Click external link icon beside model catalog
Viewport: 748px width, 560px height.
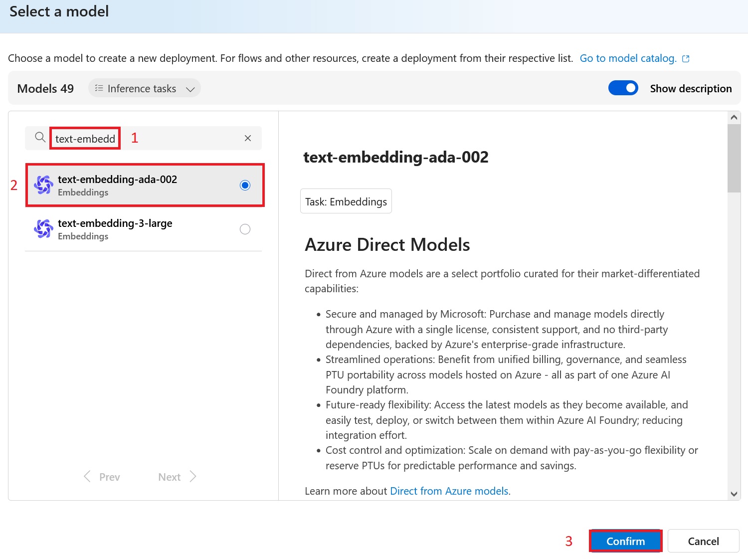(686, 59)
